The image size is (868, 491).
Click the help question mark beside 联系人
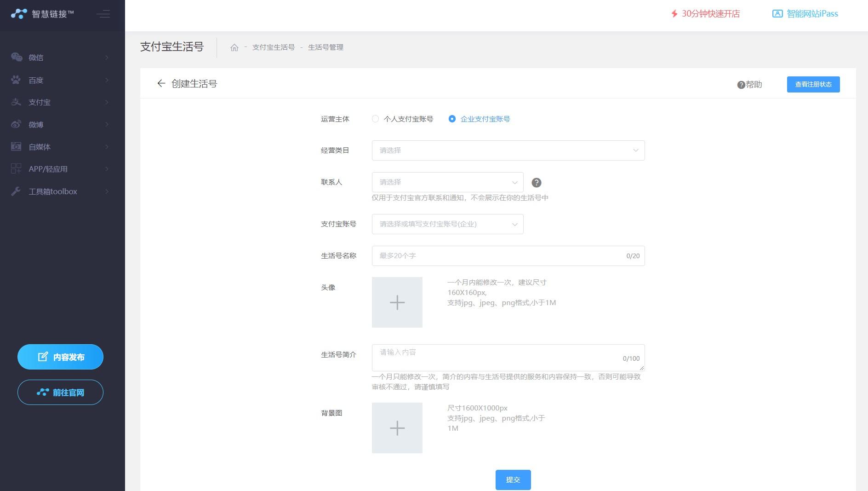tap(536, 182)
